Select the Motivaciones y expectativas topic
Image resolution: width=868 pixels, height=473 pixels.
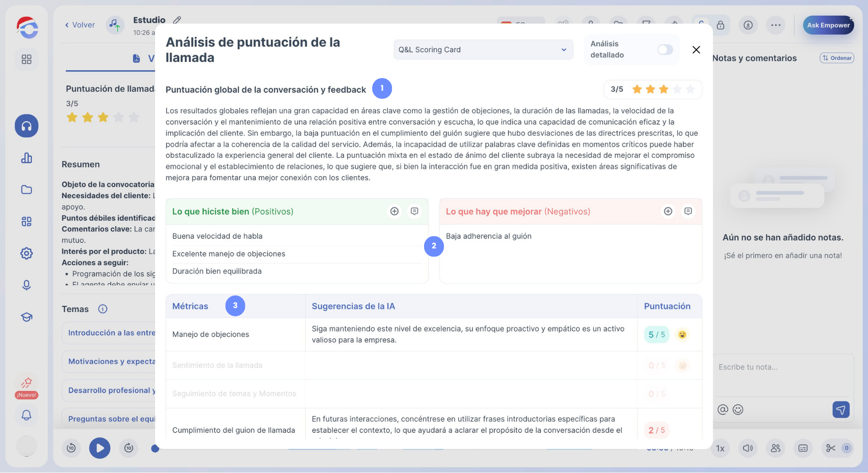pyautogui.click(x=111, y=361)
